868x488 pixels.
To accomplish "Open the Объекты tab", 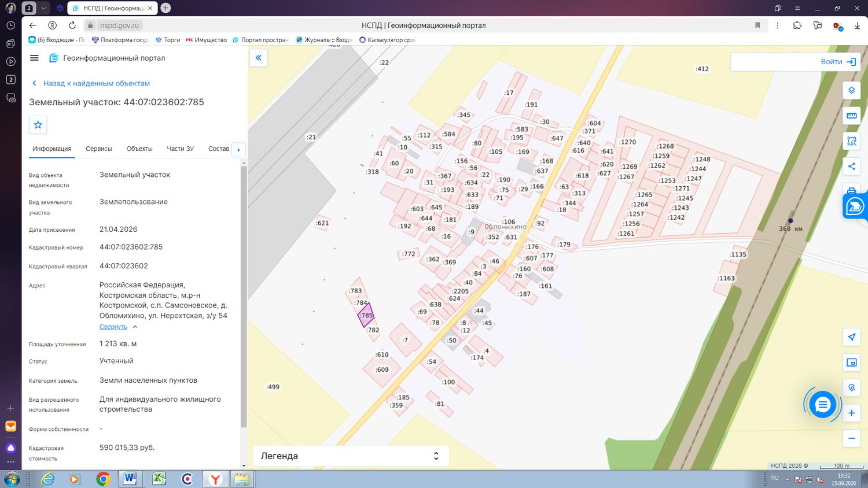I will coord(139,149).
